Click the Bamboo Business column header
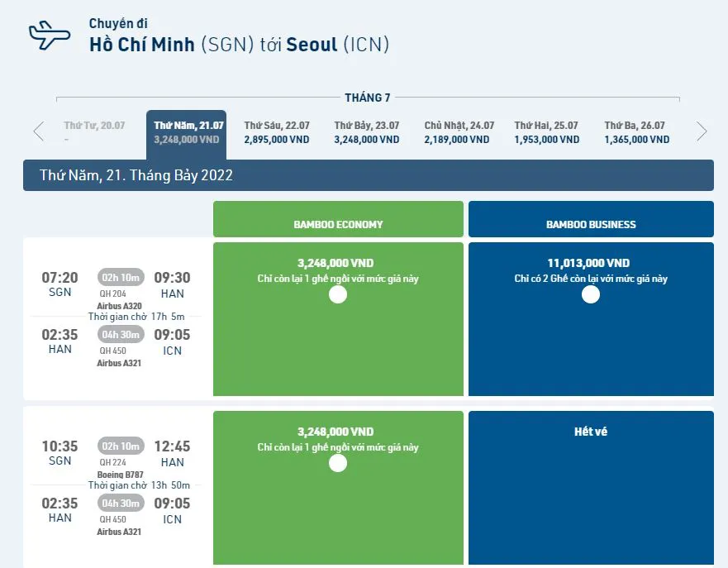Viewport: 728px width, 568px height. click(591, 224)
